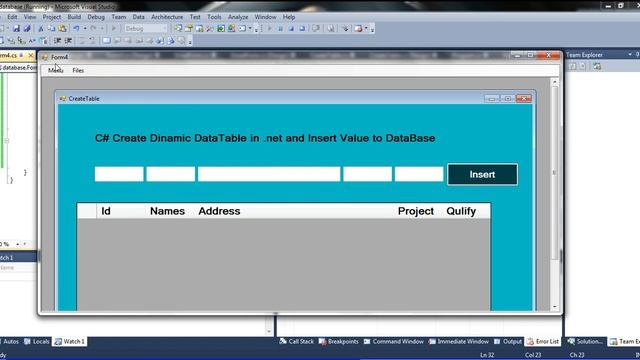Click the Increase Indent icon

[x=68, y=40]
